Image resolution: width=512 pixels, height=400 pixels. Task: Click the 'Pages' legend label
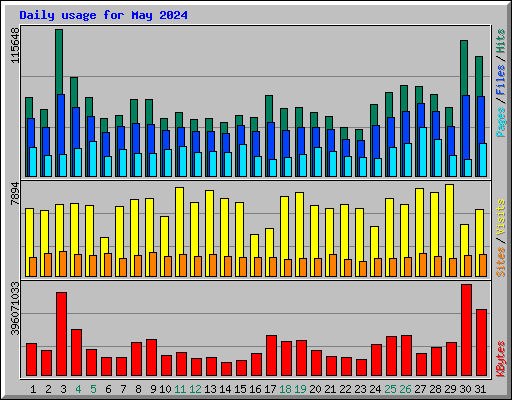501,122
